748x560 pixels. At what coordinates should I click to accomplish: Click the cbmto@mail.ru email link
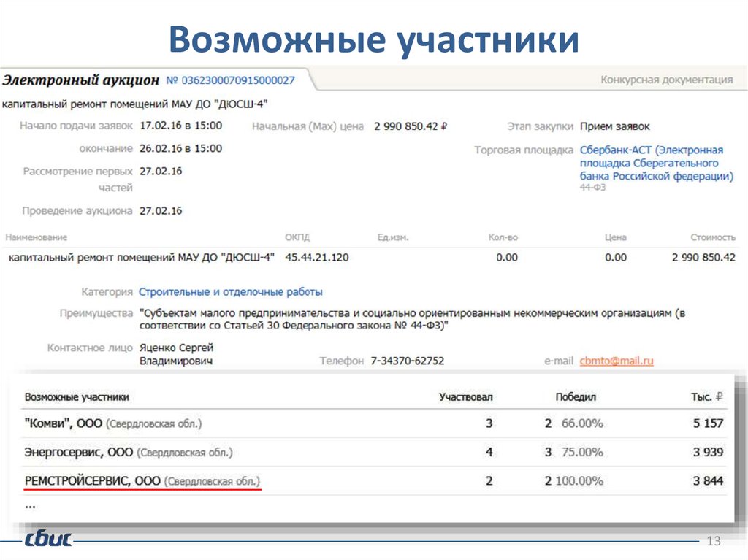[x=617, y=361]
